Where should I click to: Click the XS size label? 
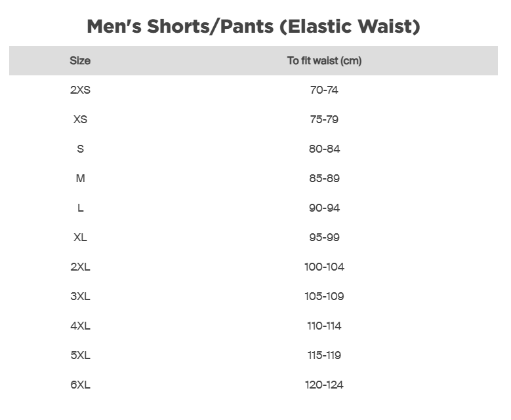point(80,119)
